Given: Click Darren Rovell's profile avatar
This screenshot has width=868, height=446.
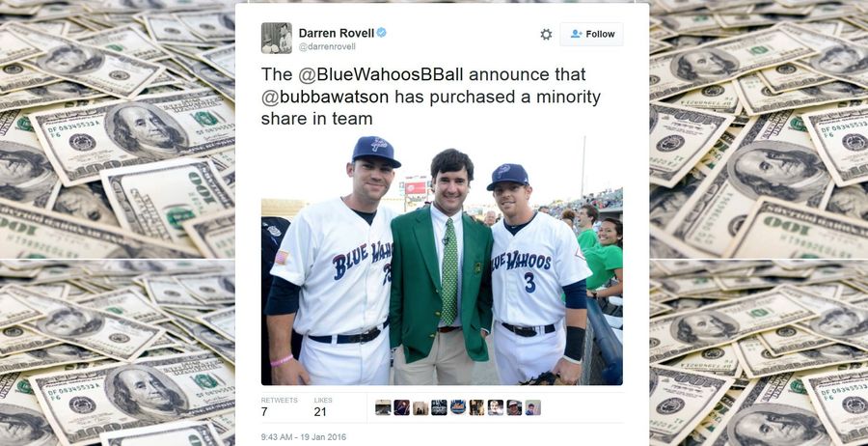Looking at the screenshot, I should [x=276, y=39].
